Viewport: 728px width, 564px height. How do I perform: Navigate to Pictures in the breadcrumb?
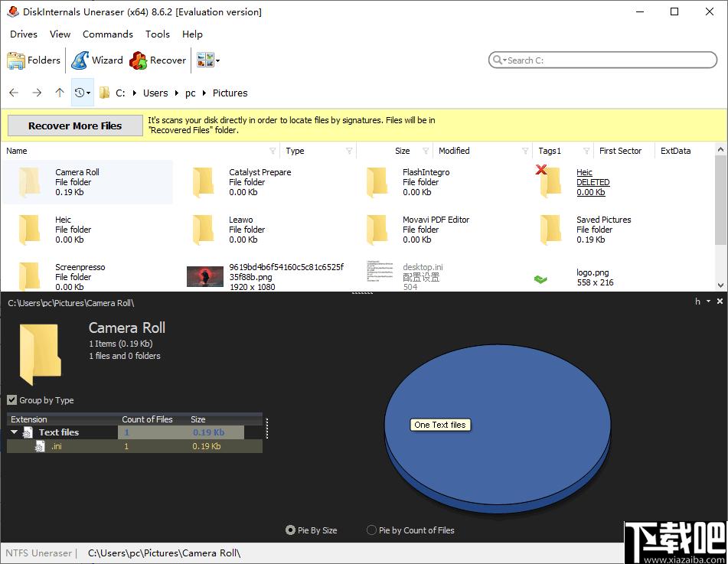(230, 93)
